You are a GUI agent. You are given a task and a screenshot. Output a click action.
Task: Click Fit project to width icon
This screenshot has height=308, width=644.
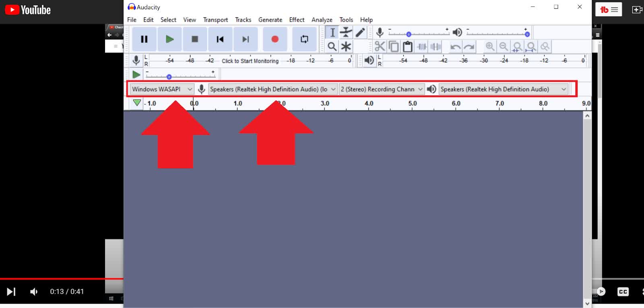[531, 46]
